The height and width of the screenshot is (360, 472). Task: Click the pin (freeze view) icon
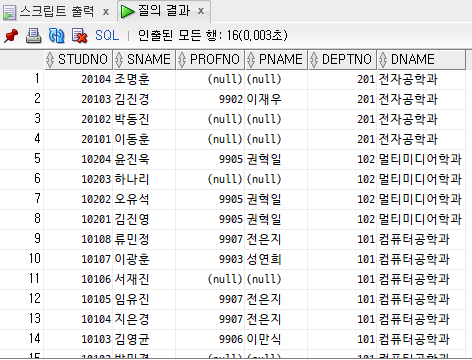(11, 35)
